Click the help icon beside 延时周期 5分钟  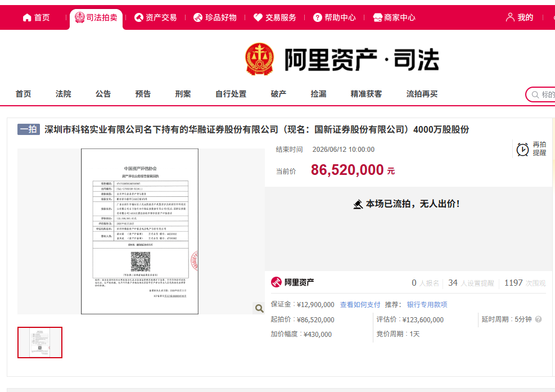538,319
